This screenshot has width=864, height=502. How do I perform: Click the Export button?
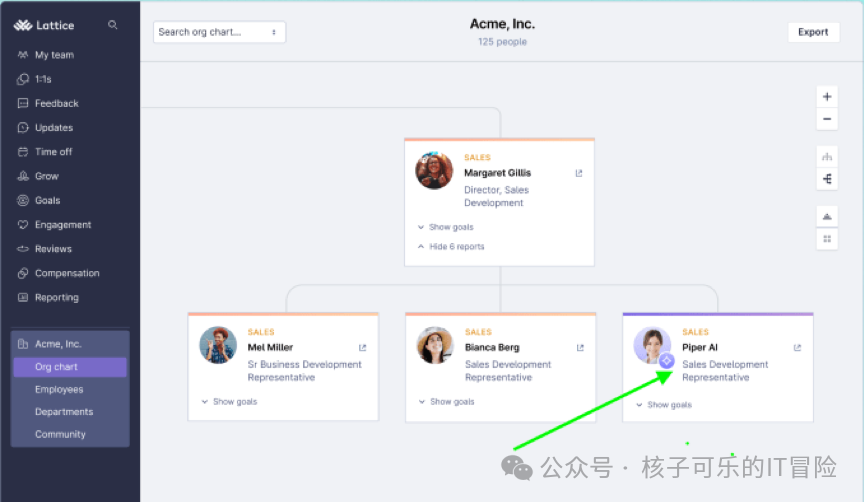(813, 32)
